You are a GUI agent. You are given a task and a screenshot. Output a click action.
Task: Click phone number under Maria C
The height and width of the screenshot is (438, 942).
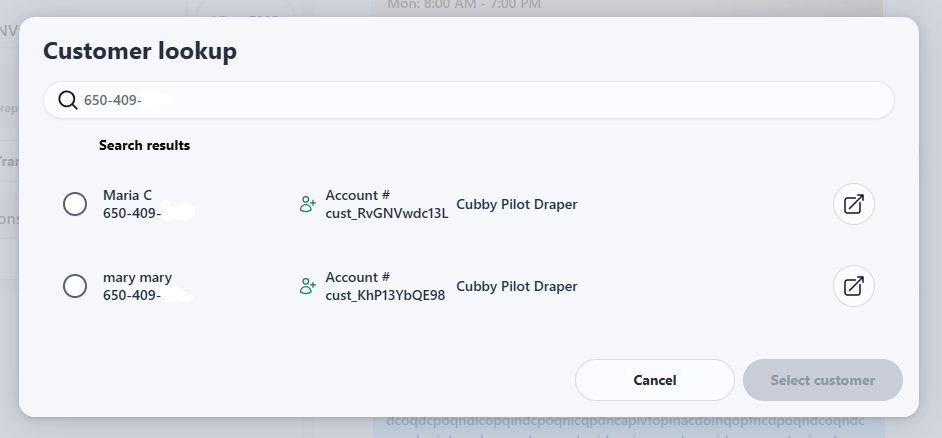[x=149, y=213]
